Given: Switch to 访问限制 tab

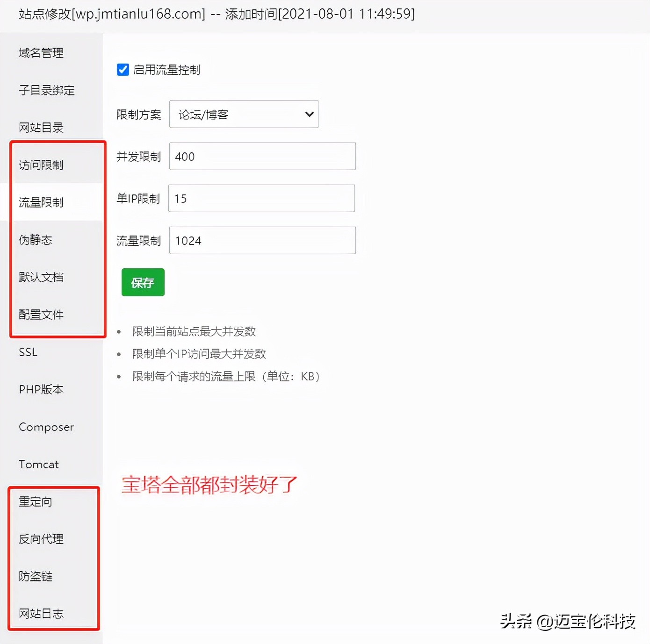Looking at the screenshot, I should pyautogui.click(x=41, y=165).
